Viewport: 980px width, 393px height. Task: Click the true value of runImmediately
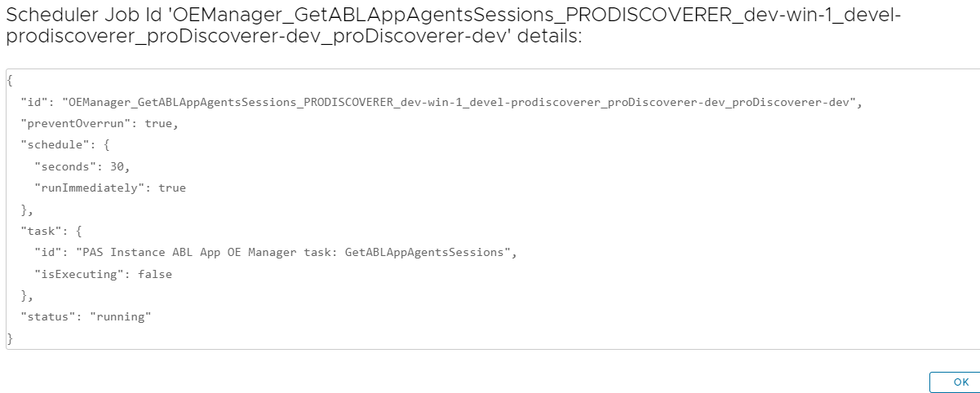(x=172, y=188)
